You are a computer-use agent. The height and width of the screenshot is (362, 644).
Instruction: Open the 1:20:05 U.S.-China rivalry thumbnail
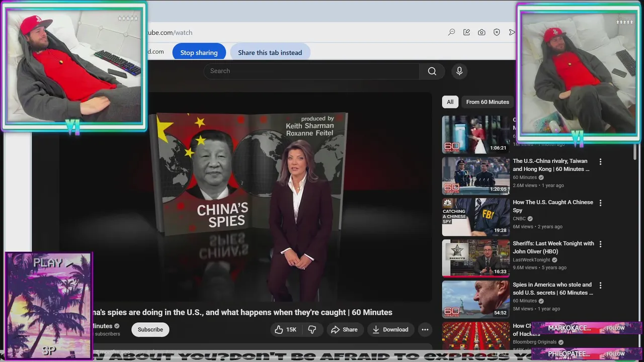pyautogui.click(x=475, y=176)
